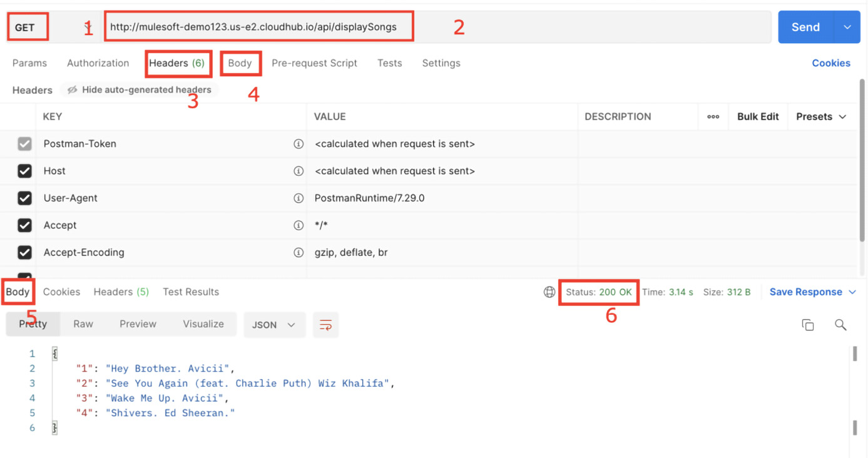Open the GET method dropdown

(28, 26)
